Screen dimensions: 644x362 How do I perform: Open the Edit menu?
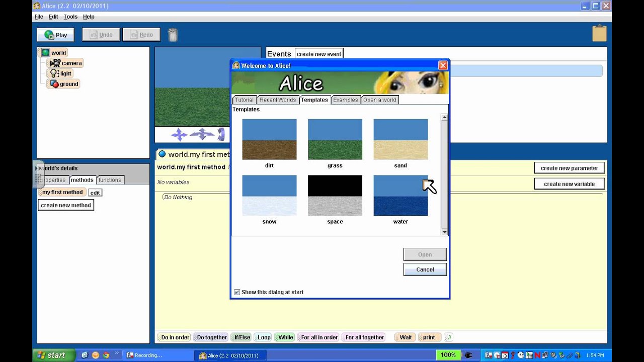point(53,17)
